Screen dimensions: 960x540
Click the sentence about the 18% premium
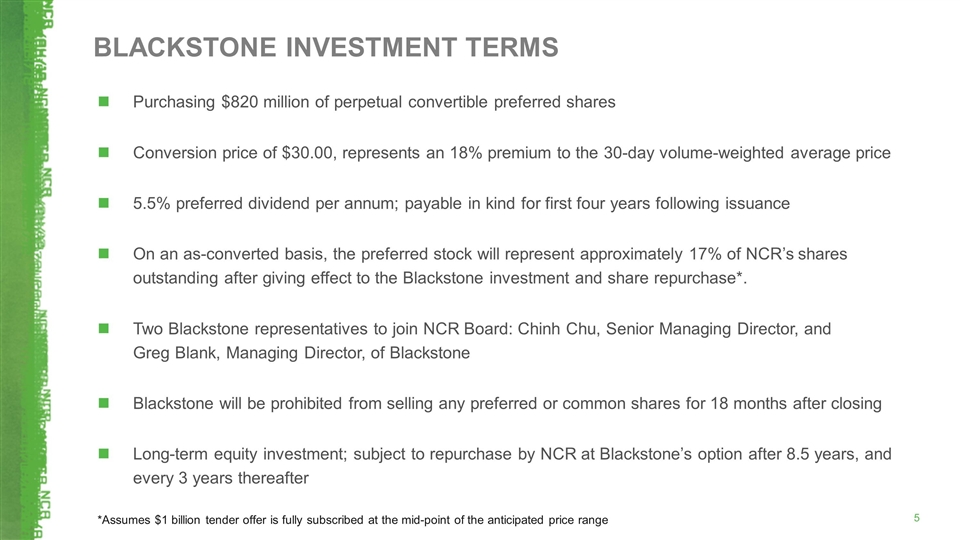click(x=511, y=153)
